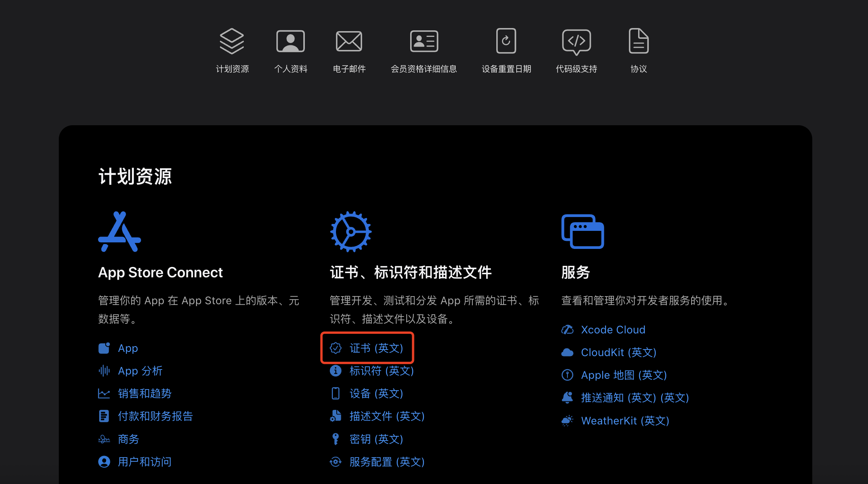The width and height of the screenshot is (868, 484).
Task: Open the Xcode Cloud link
Action: (x=613, y=330)
